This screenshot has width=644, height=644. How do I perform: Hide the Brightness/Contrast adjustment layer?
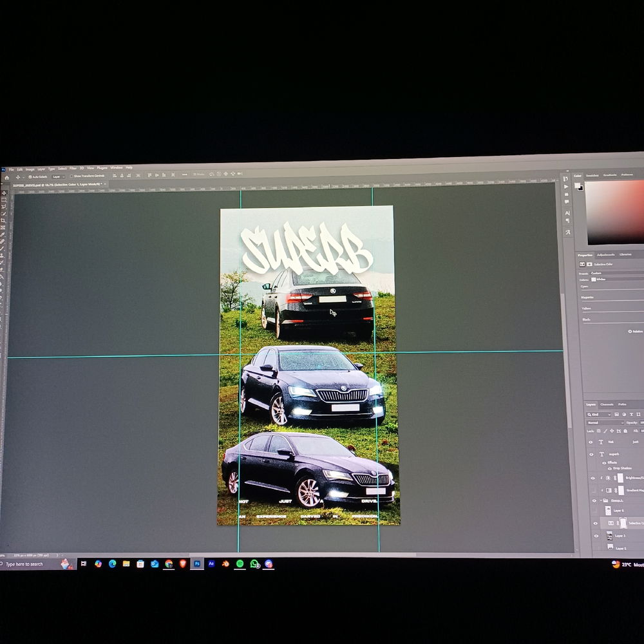pos(592,478)
